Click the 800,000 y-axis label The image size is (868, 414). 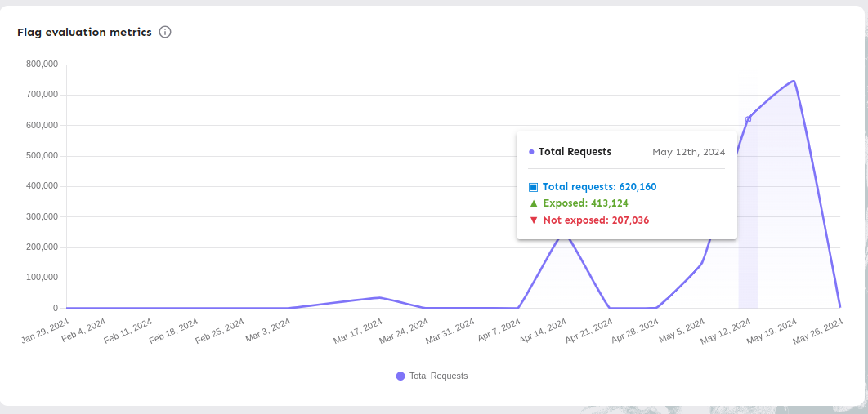42,65
